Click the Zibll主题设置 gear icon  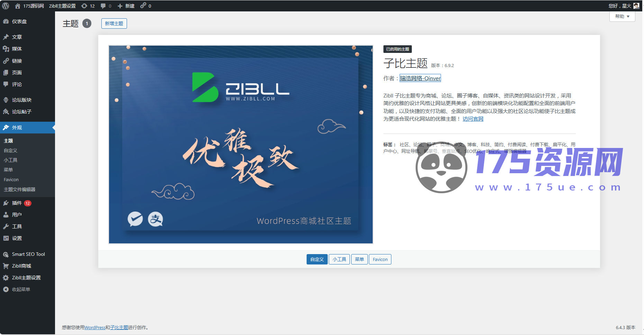[6, 278]
